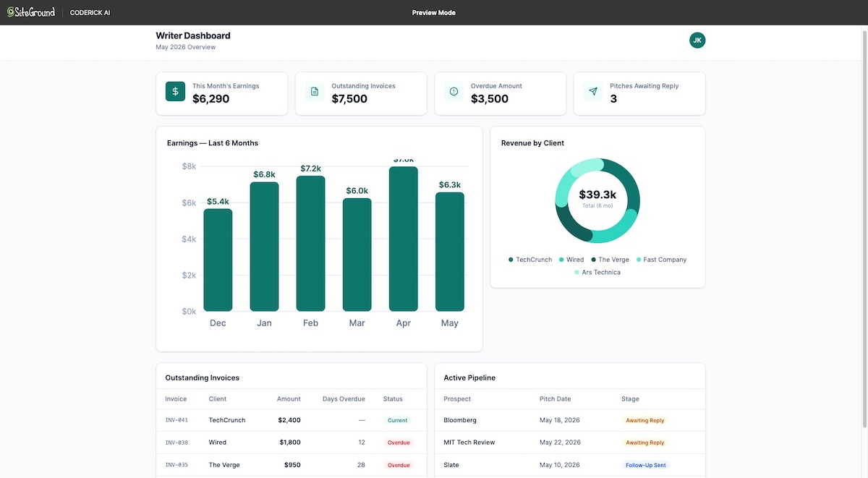Select the Dec earnings bar

pyautogui.click(x=218, y=260)
